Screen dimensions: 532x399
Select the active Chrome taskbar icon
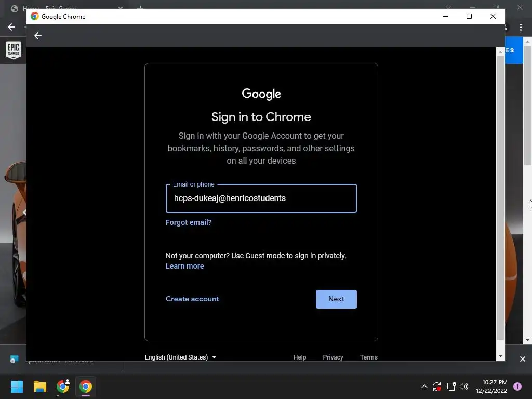pyautogui.click(x=86, y=387)
